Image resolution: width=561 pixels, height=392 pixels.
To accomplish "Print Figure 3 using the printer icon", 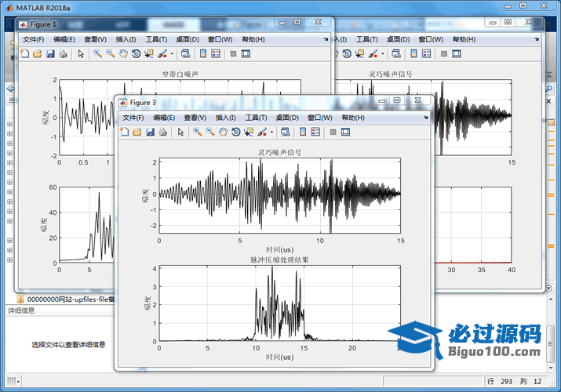I will [162, 132].
